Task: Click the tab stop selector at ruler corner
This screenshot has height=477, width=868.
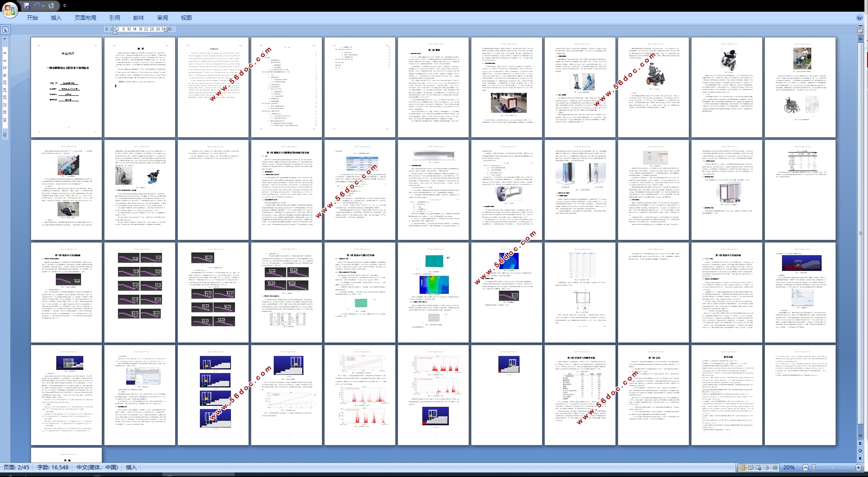Action: [5, 30]
